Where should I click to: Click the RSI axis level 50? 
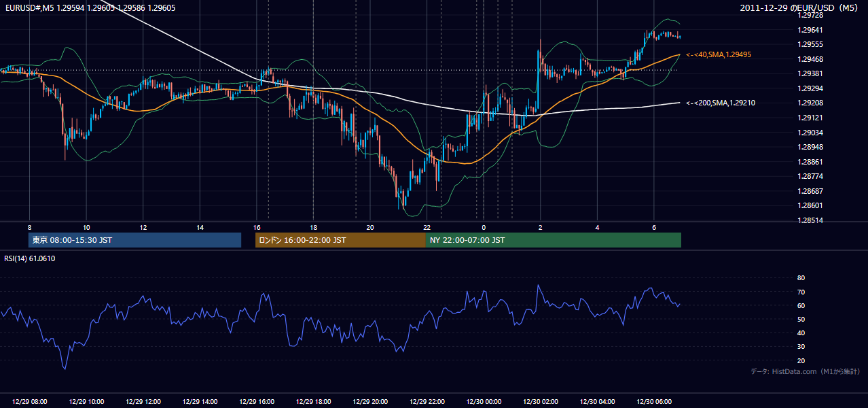pyautogui.click(x=801, y=319)
